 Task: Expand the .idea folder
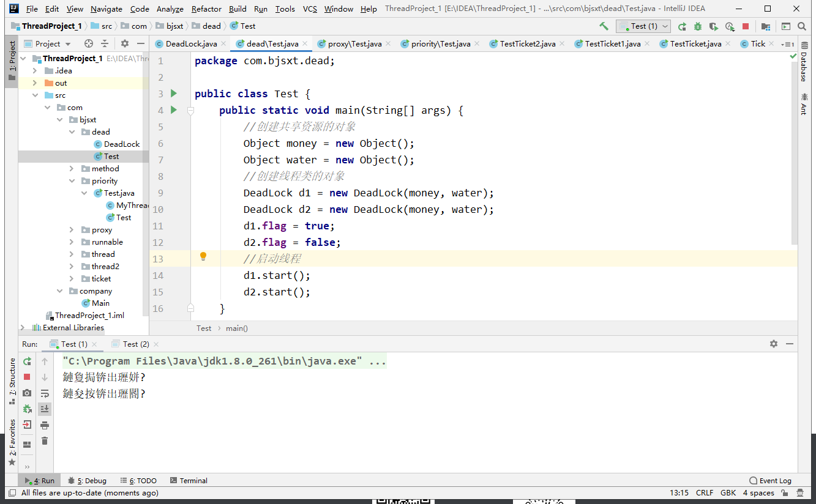(x=35, y=71)
